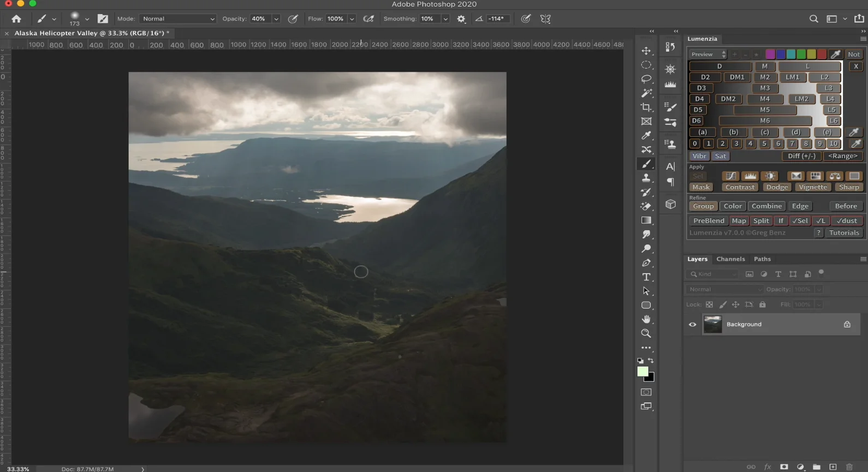The width and height of the screenshot is (868, 472).
Task: Select the Layers tab
Action: pos(697,259)
